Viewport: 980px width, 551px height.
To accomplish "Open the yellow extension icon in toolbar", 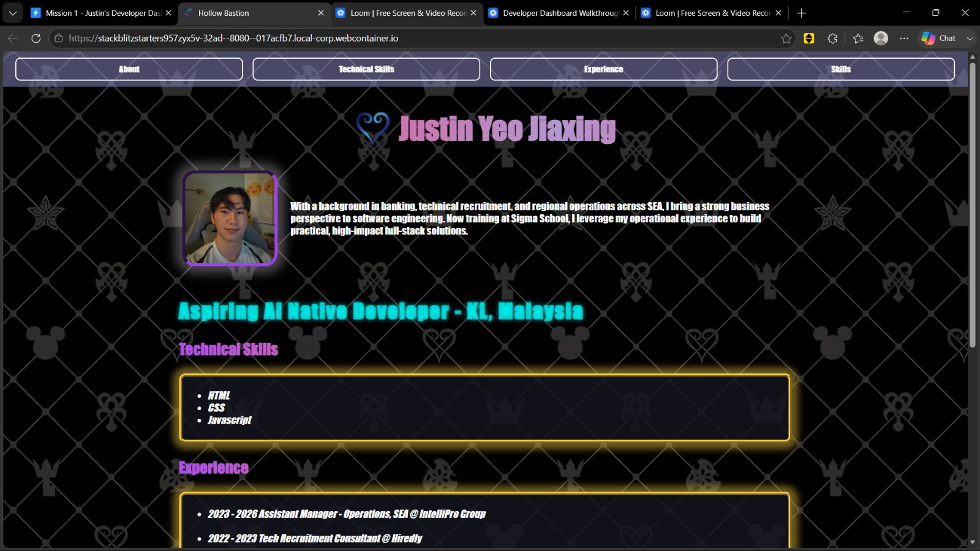I will [809, 39].
